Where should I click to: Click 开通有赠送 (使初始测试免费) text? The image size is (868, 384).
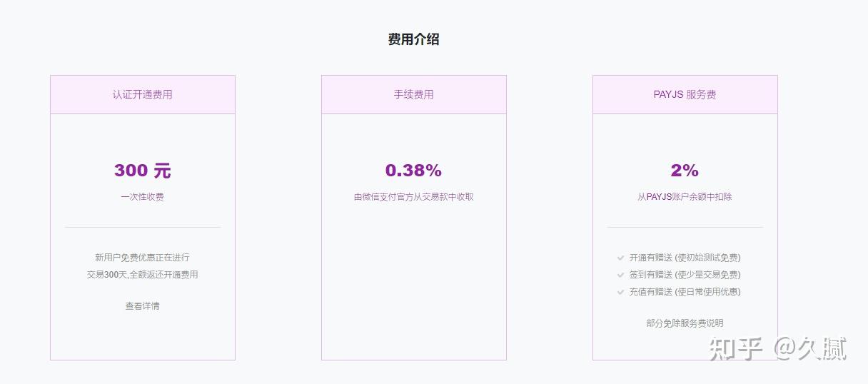pos(685,258)
